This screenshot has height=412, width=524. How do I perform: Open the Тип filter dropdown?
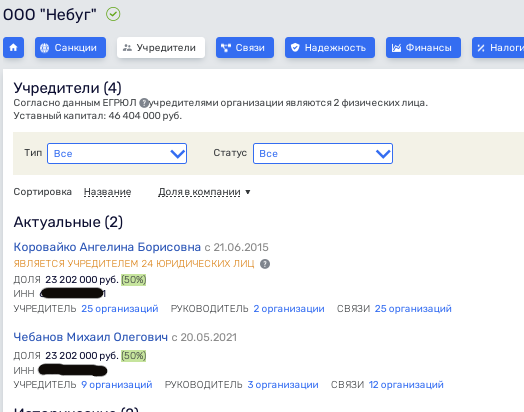(117, 154)
